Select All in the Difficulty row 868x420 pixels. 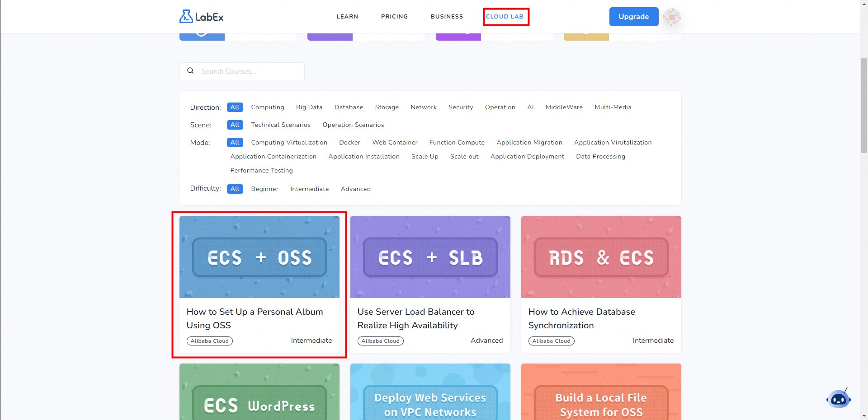(x=235, y=189)
